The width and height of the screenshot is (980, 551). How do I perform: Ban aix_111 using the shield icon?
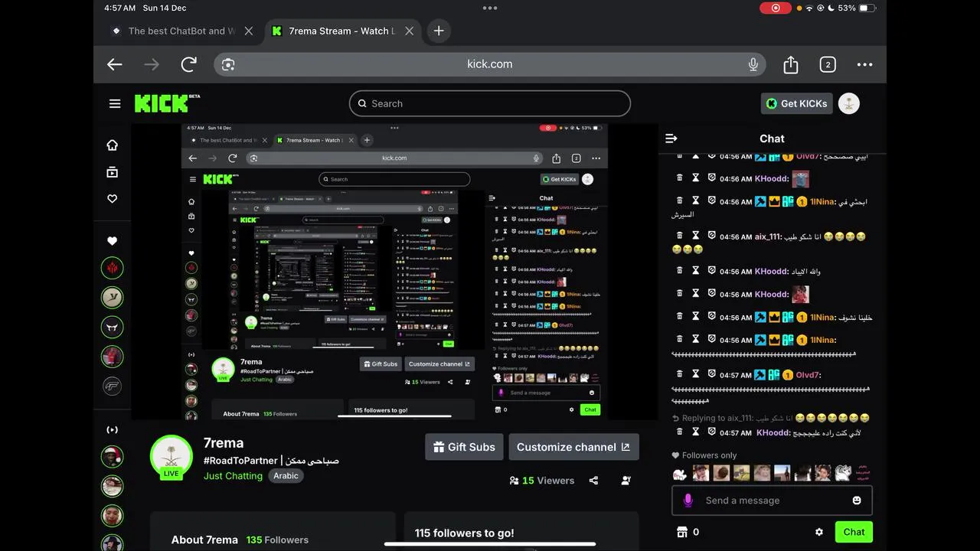pos(712,236)
